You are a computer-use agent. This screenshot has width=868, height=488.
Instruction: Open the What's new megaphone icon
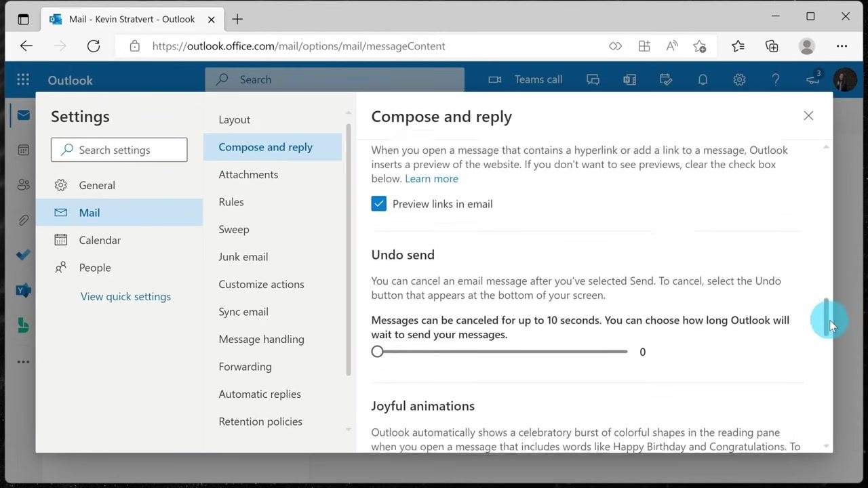tap(813, 79)
